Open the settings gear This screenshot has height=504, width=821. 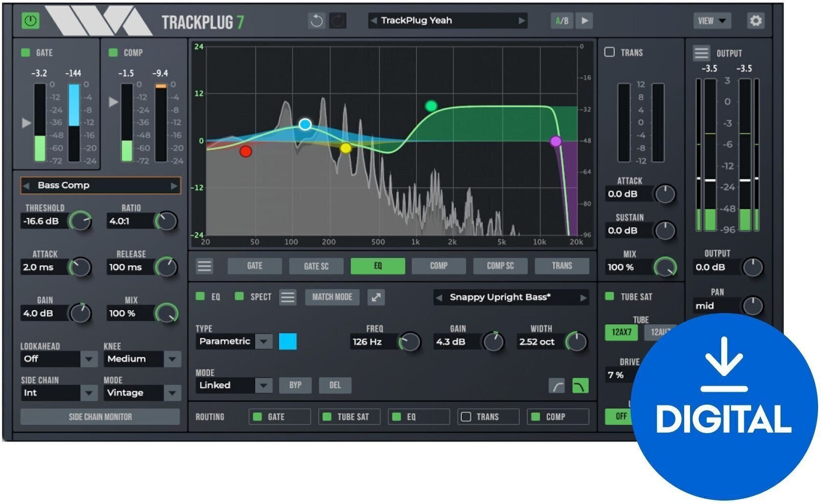pos(755,21)
